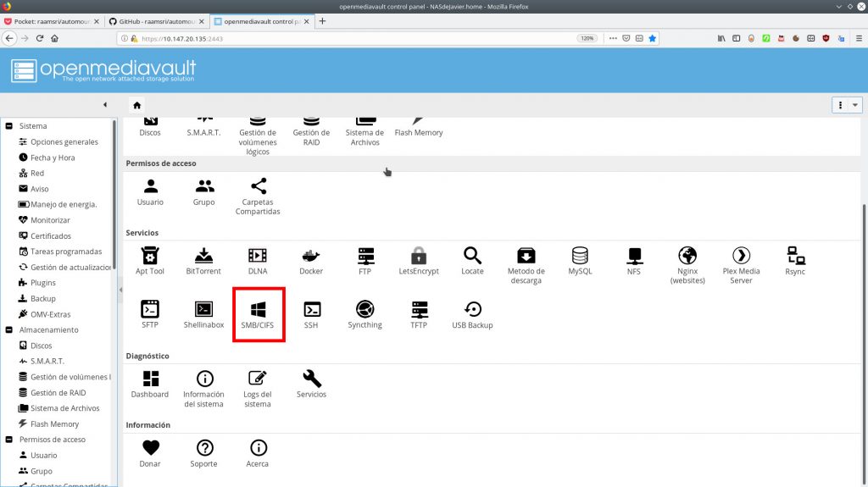The image size is (868, 487).
Task: Open the three-dot options menu button
Action: coord(840,104)
